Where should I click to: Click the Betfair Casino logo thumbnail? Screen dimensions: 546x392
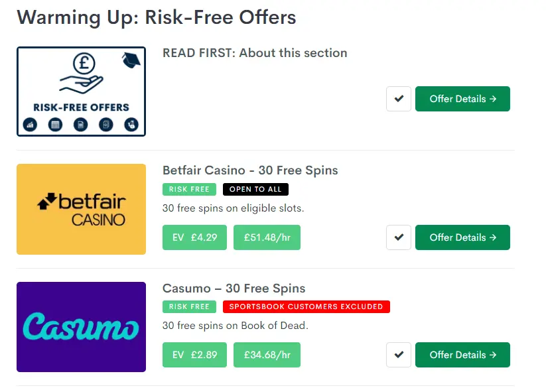(81, 210)
